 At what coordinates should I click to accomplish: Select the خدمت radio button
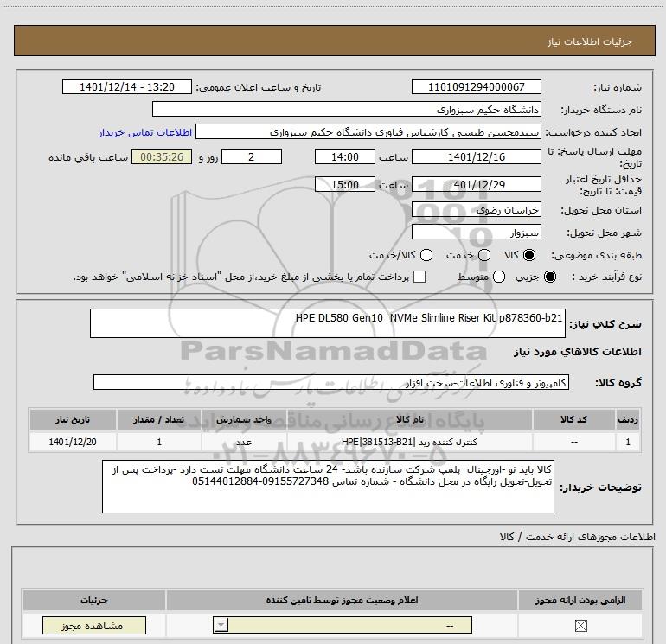click(x=484, y=255)
